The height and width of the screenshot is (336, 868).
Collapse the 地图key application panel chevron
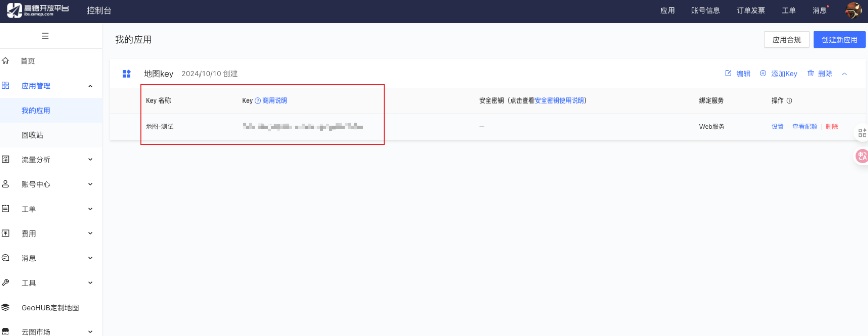click(845, 74)
